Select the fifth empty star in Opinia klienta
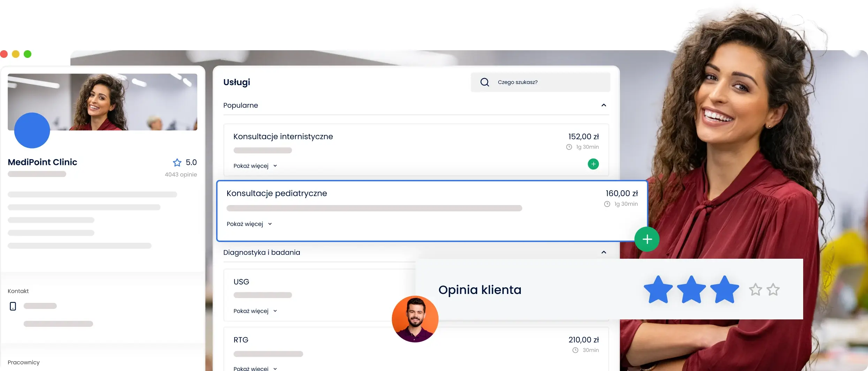The image size is (868, 371). [773, 290]
